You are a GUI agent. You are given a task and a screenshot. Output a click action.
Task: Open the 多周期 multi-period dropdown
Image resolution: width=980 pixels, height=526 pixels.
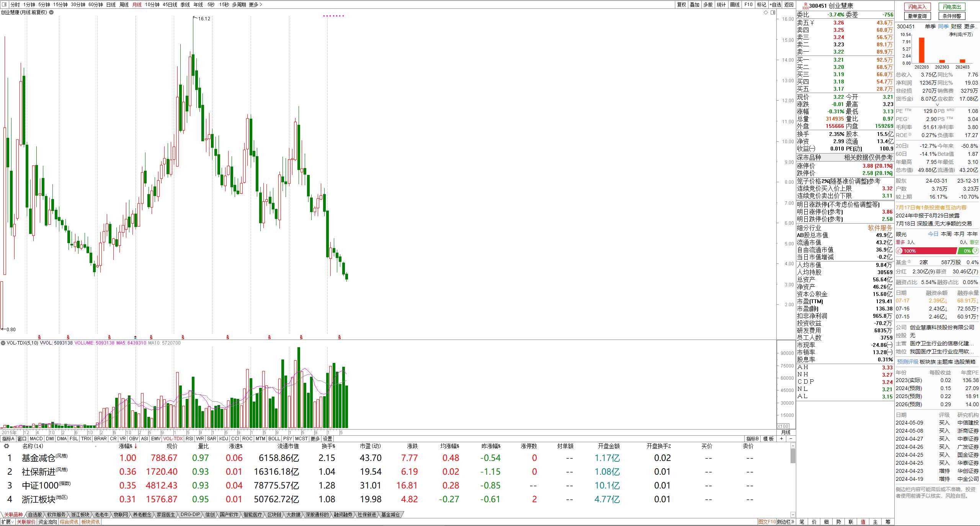point(239,5)
